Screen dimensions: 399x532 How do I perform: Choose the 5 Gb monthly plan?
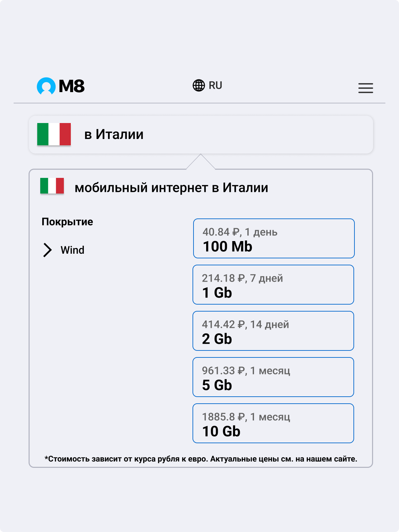(273, 377)
